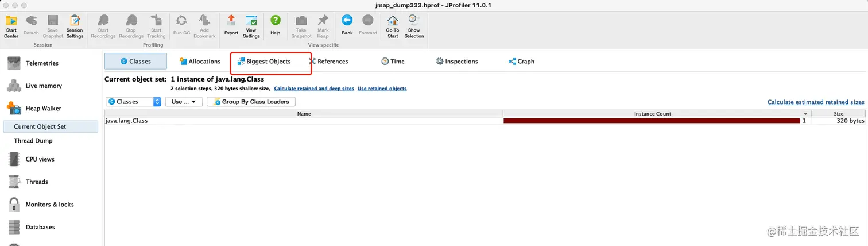
Task: Go Back in heap walker
Action: pyautogui.click(x=347, y=26)
